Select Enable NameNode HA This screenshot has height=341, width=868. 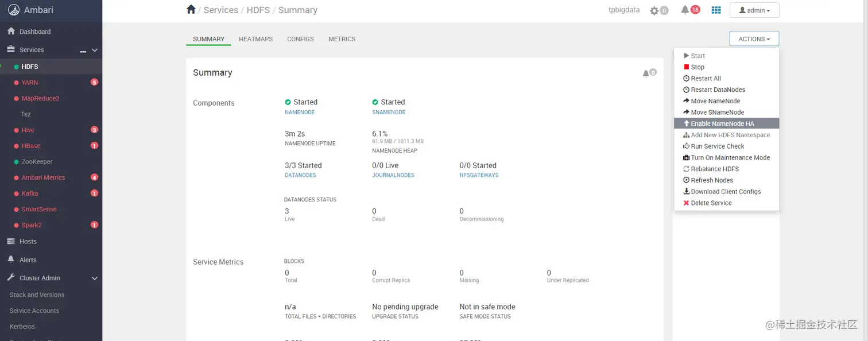click(x=722, y=123)
